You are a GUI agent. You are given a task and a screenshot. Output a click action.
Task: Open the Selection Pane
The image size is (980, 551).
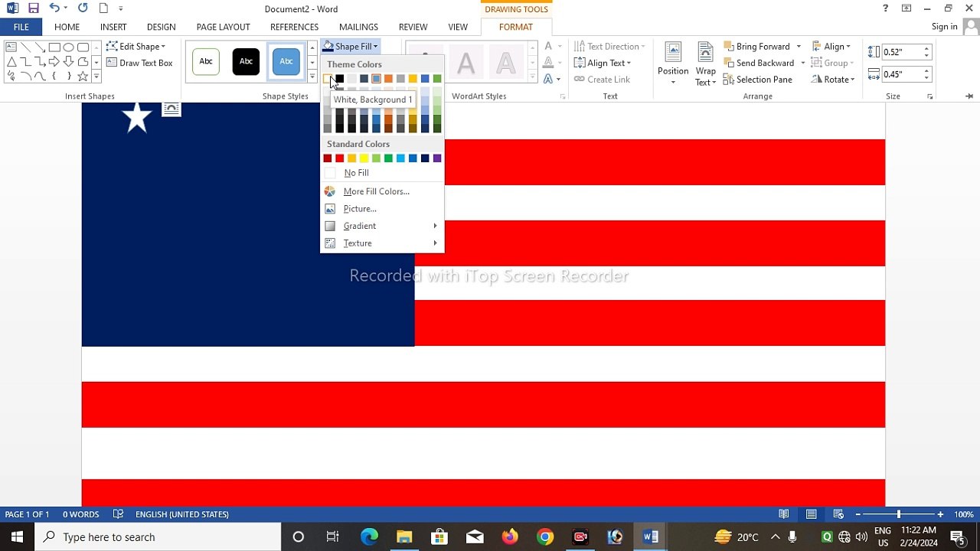coord(758,80)
